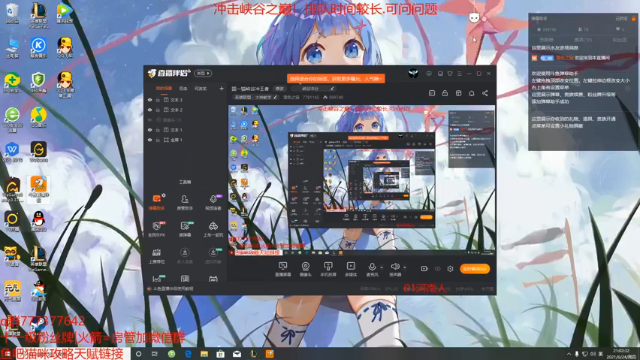This screenshot has height=360, width=640.
Task: Open the bottom-row middle book tool icon
Action: [x=185, y=279]
